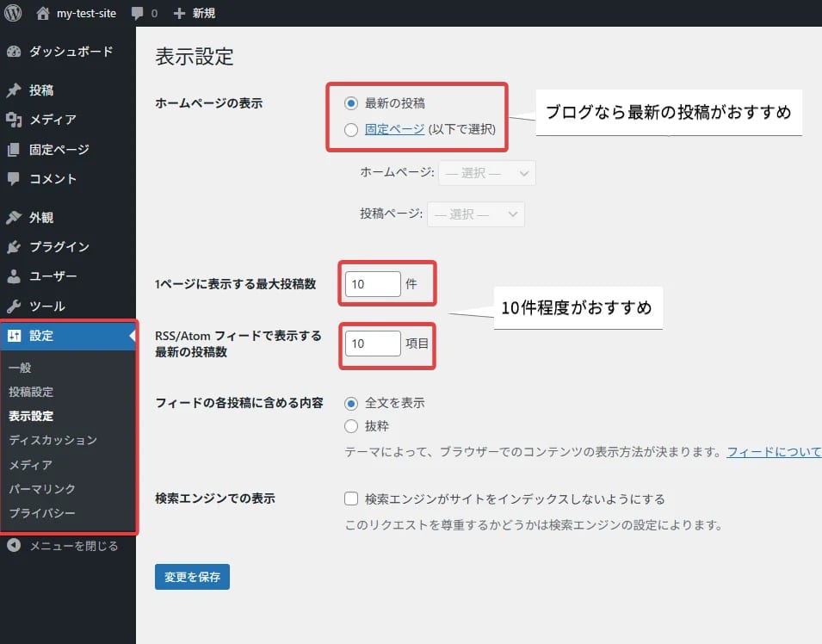Open the ホームページ selection dropdown
Viewport: 822px width, 644px height.
pos(486,172)
